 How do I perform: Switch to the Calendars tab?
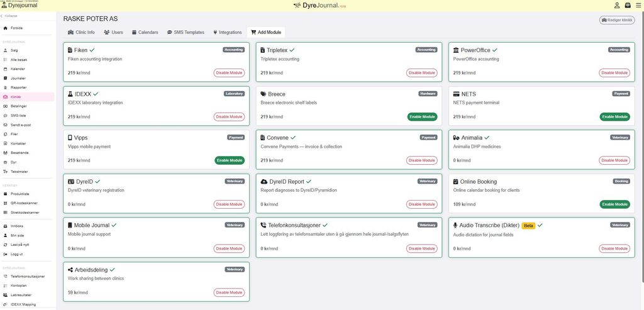[x=145, y=32]
